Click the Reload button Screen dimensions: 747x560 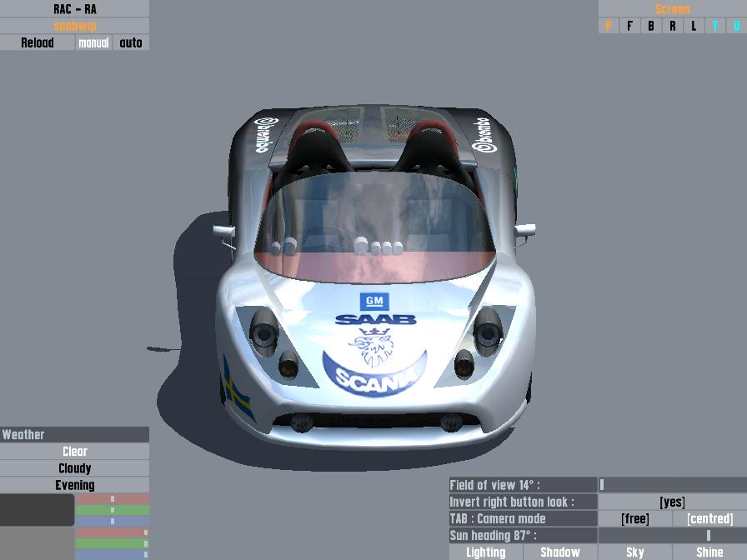pyautogui.click(x=38, y=42)
